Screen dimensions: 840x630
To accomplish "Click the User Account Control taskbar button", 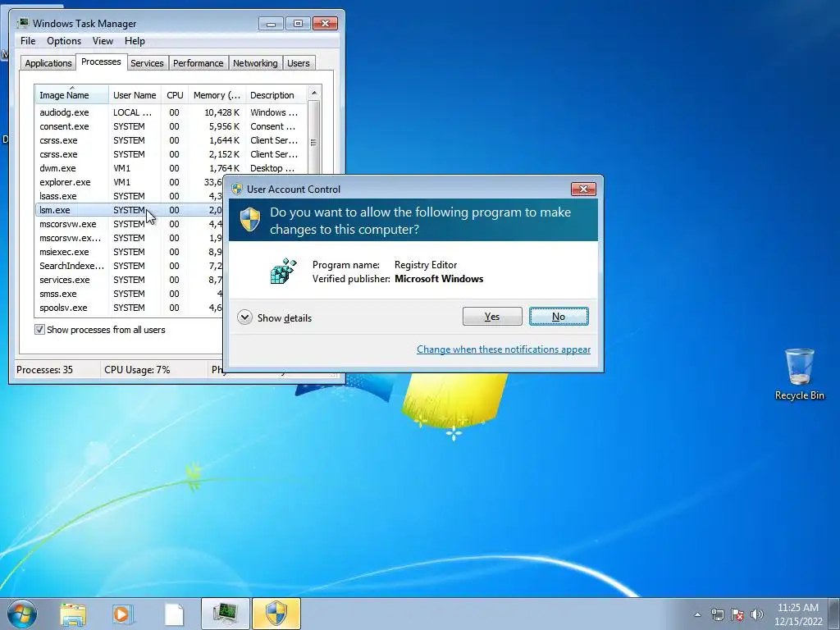I will [276, 614].
